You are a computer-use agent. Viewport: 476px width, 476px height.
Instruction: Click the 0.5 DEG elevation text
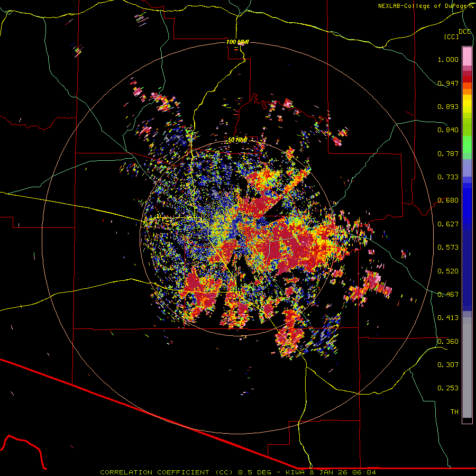[x=255, y=472]
